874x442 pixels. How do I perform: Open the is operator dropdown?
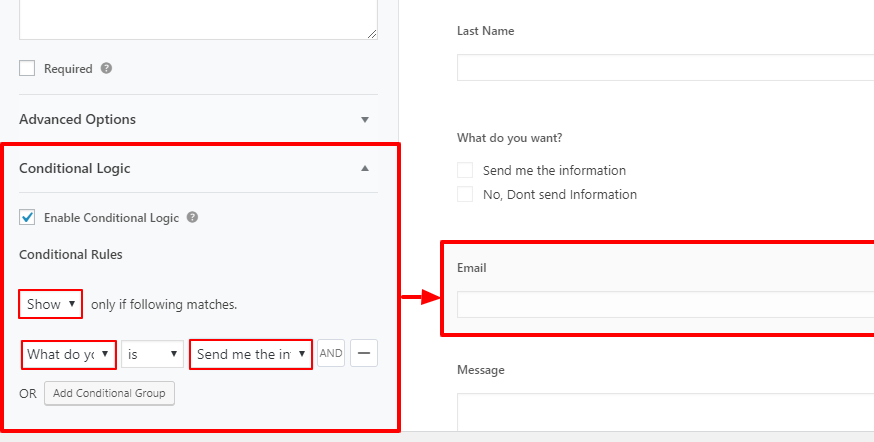[x=152, y=354]
